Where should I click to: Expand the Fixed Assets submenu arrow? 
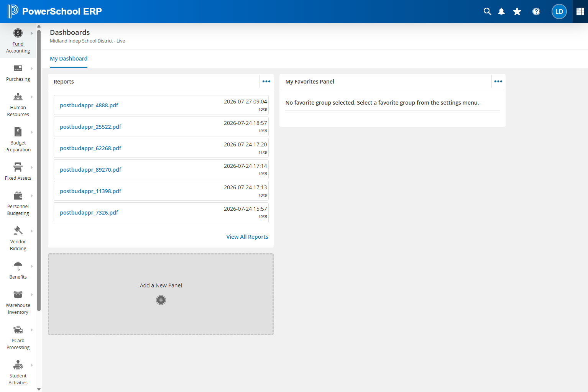tap(32, 167)
